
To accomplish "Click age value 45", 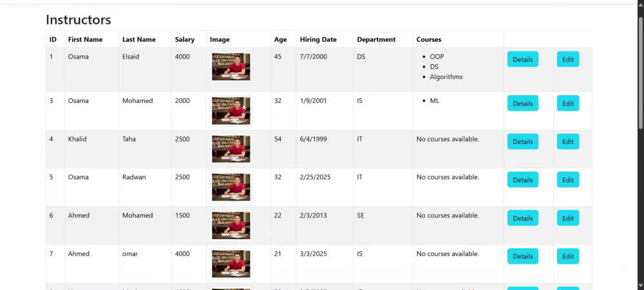I will (x=278, y=57).
